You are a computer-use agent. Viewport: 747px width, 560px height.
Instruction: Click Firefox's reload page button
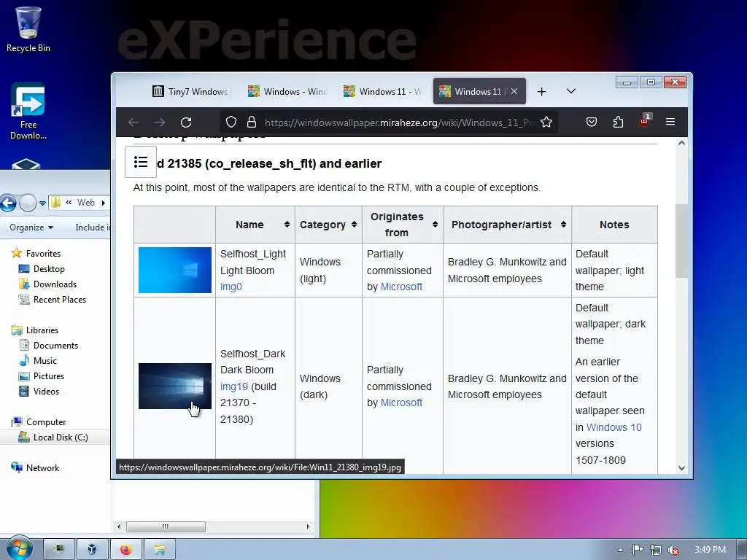coord(186,122)
